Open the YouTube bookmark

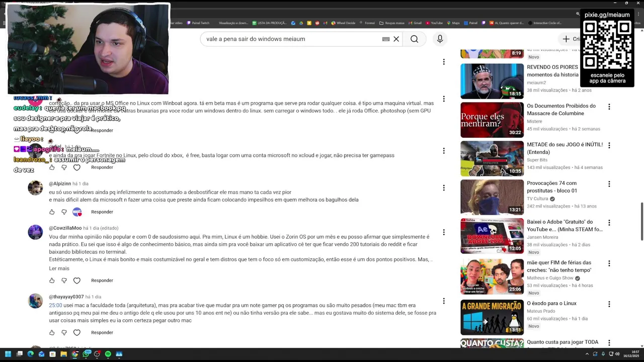434,23
